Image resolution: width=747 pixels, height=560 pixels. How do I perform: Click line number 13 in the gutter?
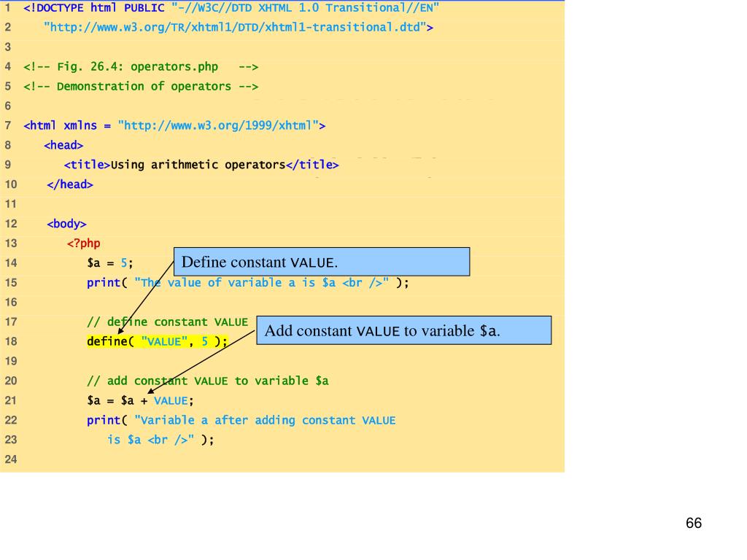click(x=11, y=244)
